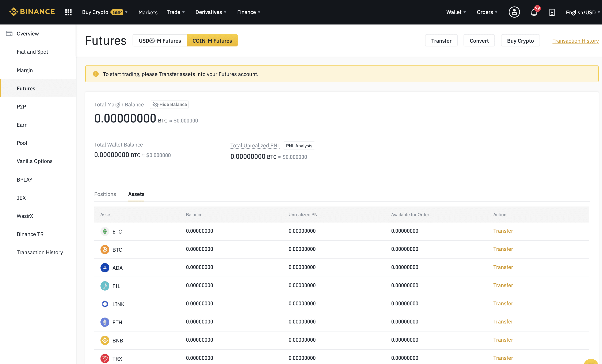Screen dimensions: 602x364
Task: Open Fiat and Spot wallet
Action: 32,52
